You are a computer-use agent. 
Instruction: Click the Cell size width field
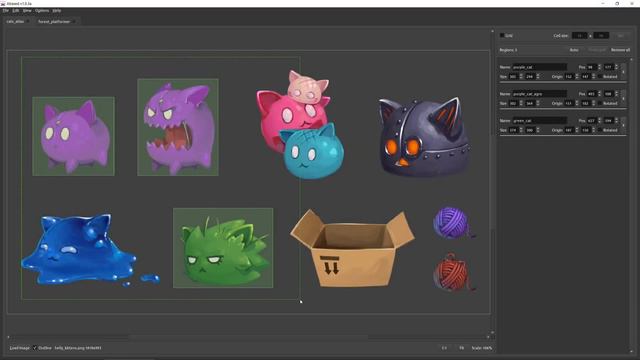[x=579, y=36]
